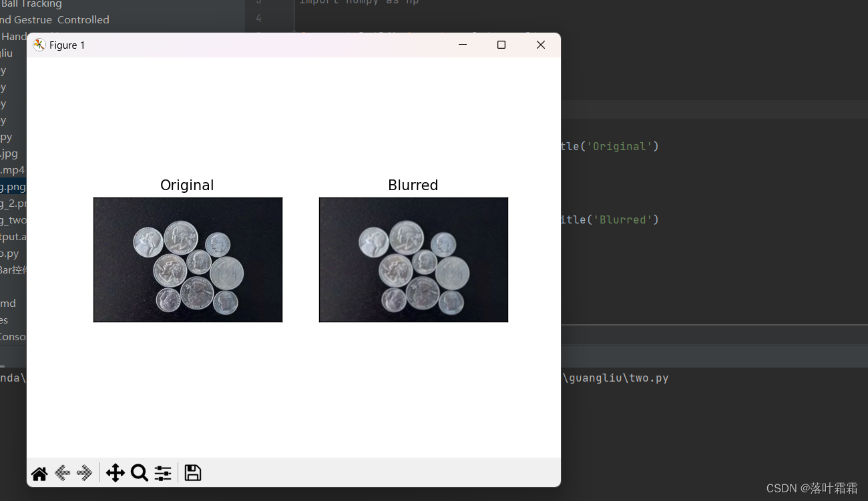868x501 pixels.
Task: Go forward to the next view in Figure 1
Action: coord(85,474)
